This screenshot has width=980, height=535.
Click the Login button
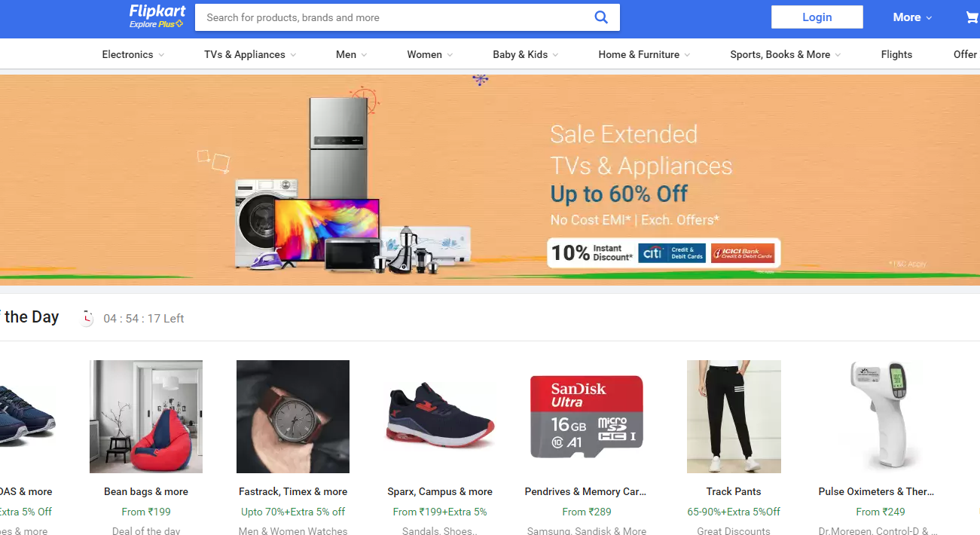[817, 17]
